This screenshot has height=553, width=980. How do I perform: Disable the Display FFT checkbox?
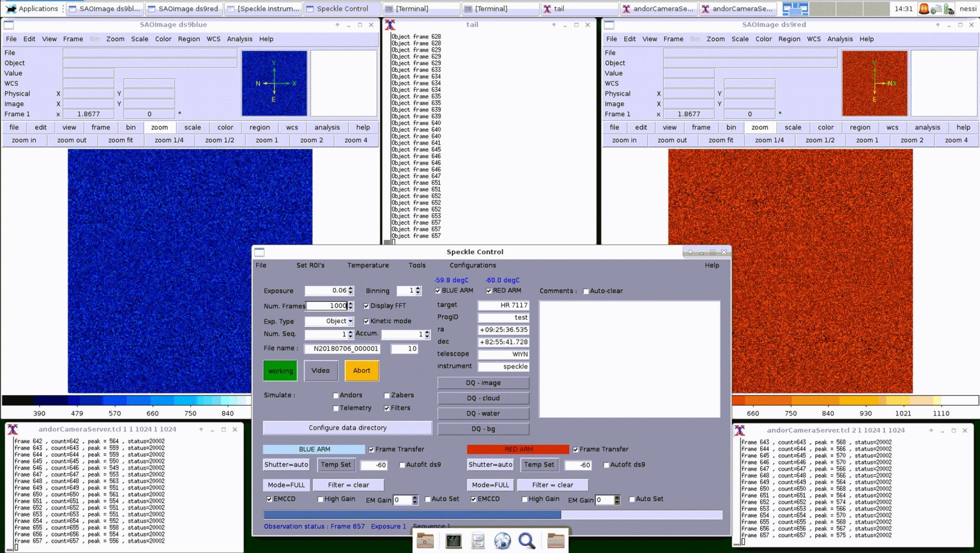(366, 306)
